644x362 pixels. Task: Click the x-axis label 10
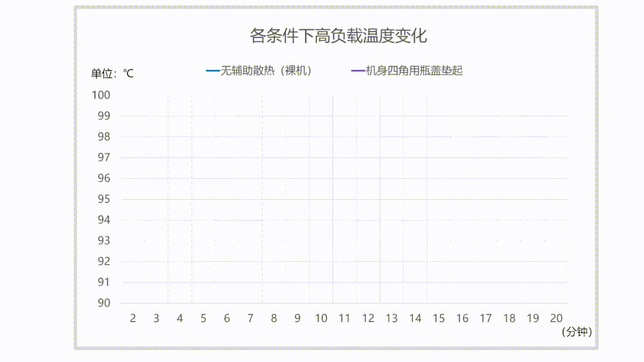click(x=321, y=318)
